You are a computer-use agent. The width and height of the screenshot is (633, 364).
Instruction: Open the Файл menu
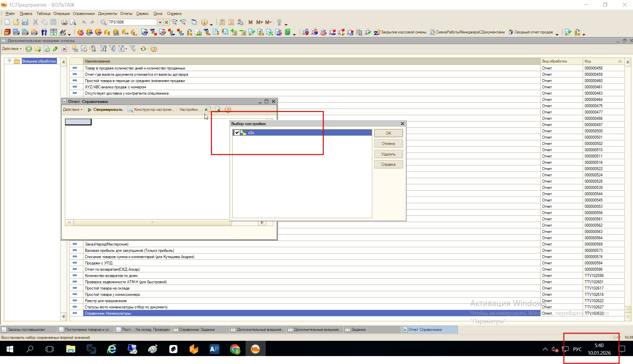[10, 14]
